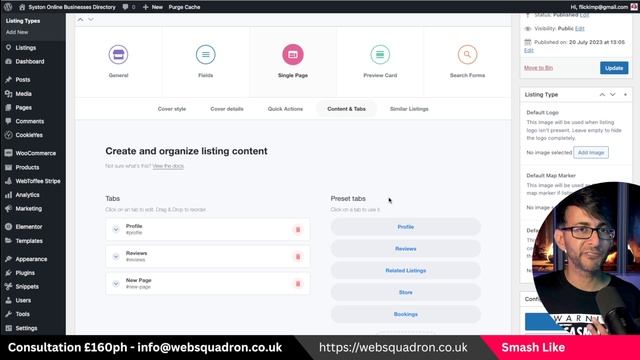Expand the New Page tab row chevron
Screen dimensions: 640x360
coord(116,284)
